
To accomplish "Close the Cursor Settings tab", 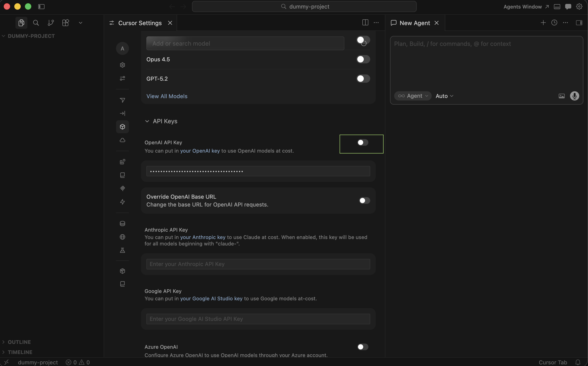I will 170,23.
